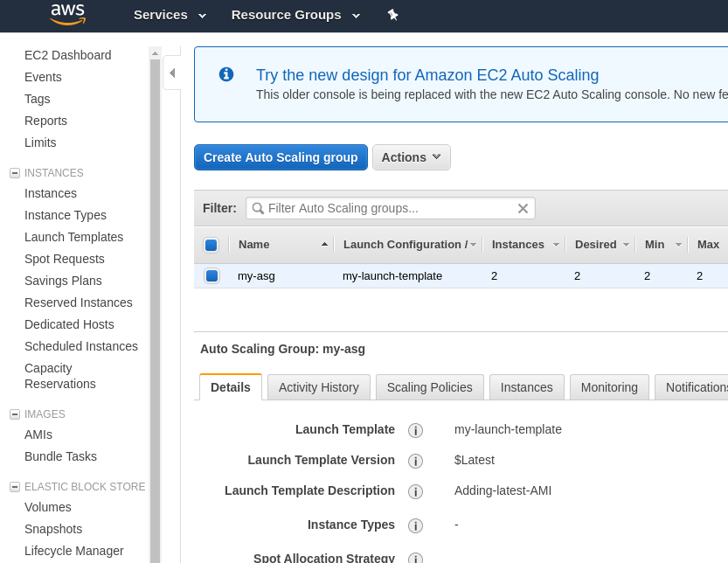
Task: Click the Adding-latest-AMI description value
Action: 503,490
